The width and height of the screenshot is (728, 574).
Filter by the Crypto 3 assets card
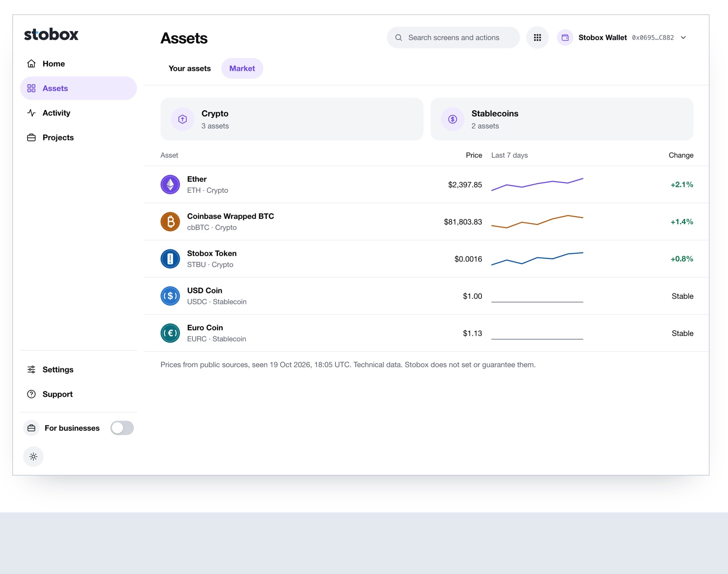point(292,119)
